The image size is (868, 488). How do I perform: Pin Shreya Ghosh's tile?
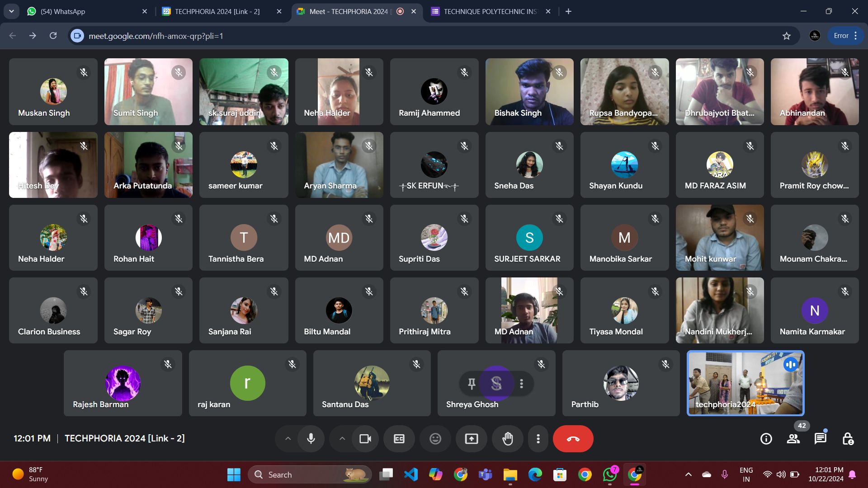(x=472, y=384)
